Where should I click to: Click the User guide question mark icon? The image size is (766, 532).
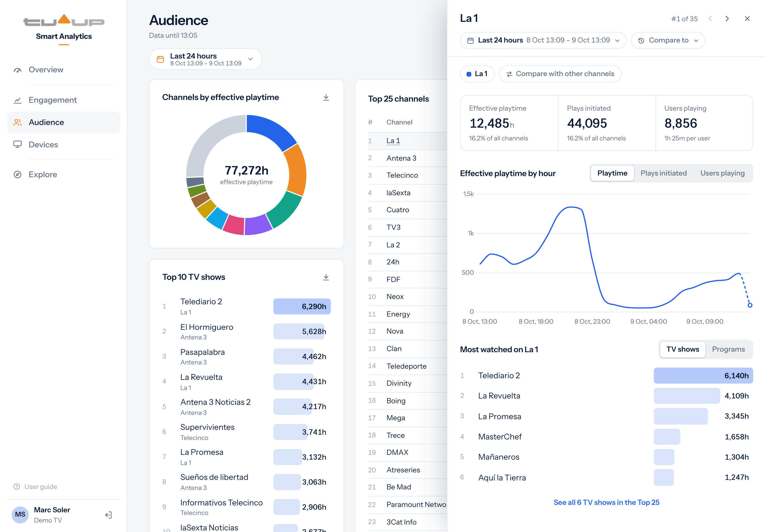[17, 487]
